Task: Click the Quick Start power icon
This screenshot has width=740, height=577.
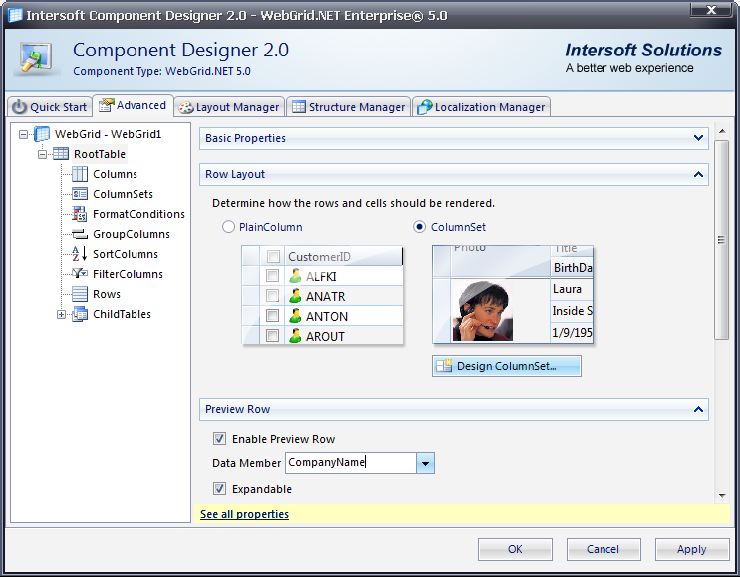Action: click(19, 107)
